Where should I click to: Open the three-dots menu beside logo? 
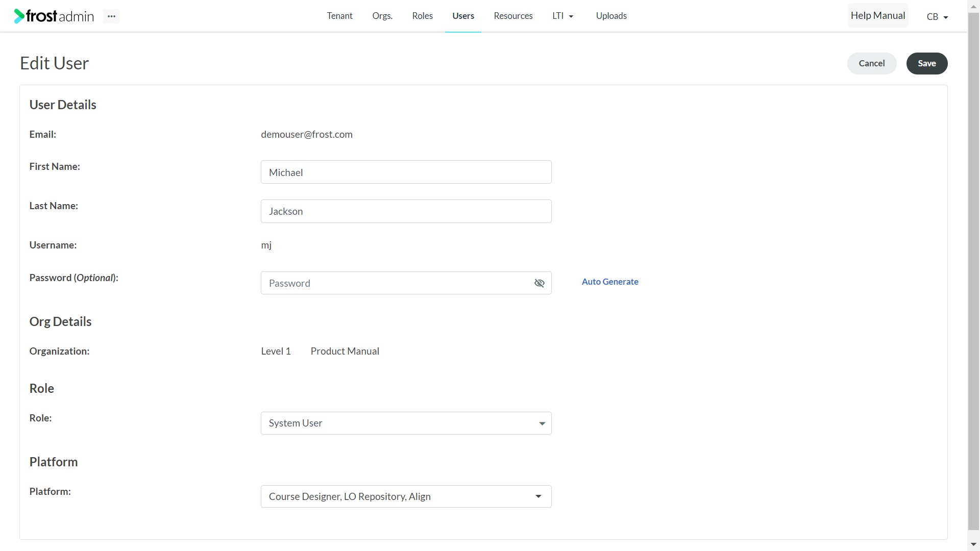pos(111,16)
